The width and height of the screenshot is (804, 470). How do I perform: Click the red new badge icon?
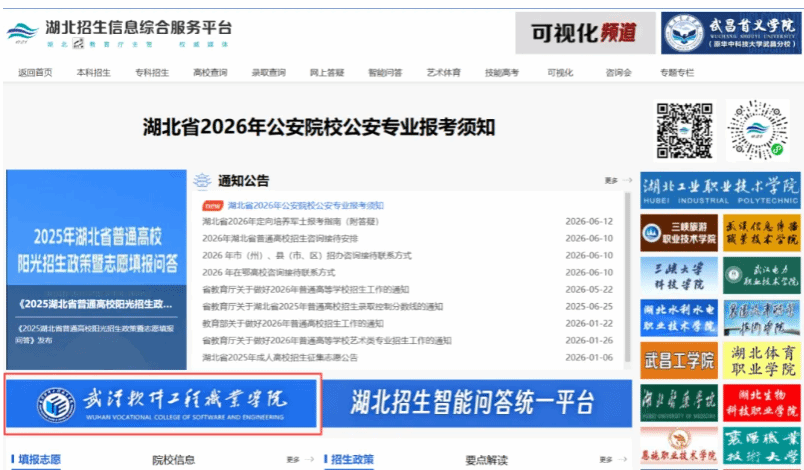coord(213,206)
